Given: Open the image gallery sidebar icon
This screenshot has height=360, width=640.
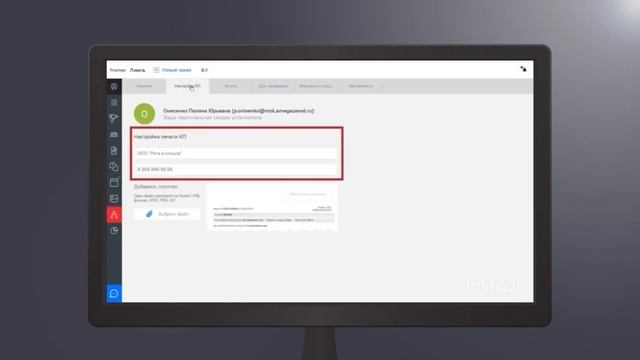Looking at the screenshot, I should coord(114,199).
